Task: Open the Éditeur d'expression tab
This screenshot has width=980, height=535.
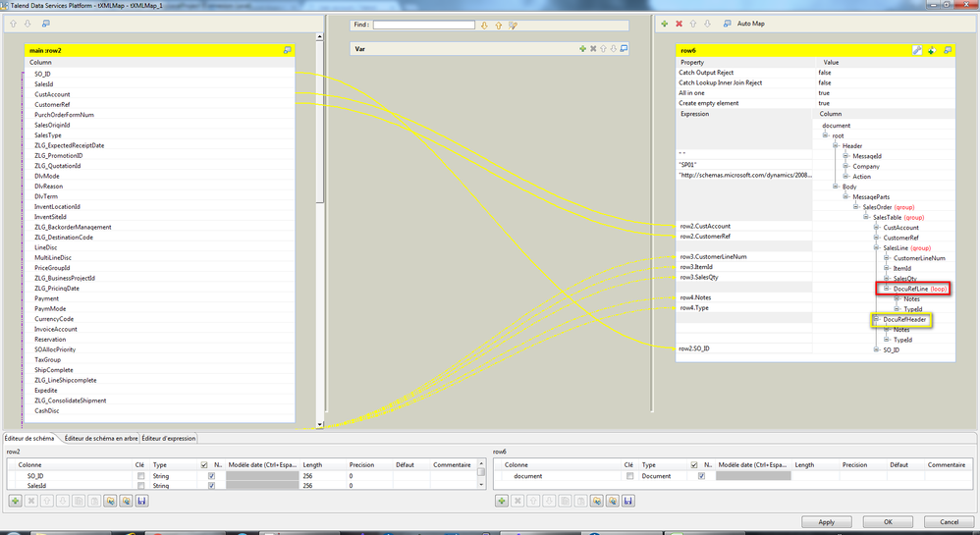Action: click(x=169, y=439)
